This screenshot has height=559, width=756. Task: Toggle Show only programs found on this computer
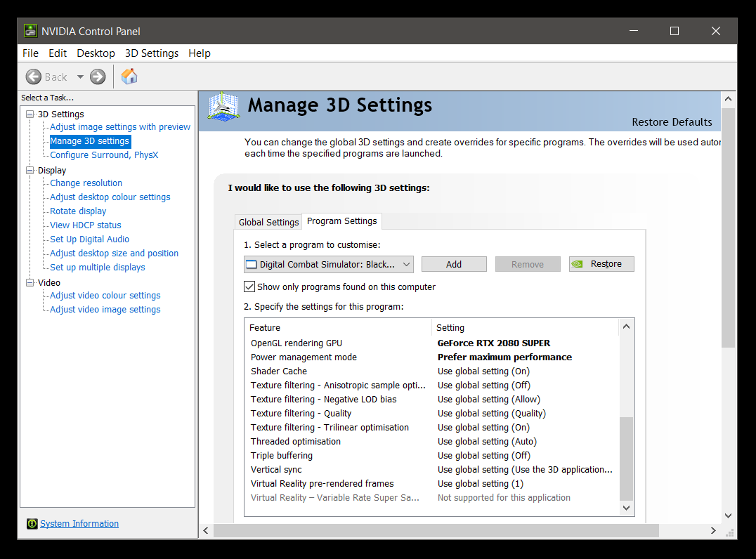click(249, 287)
